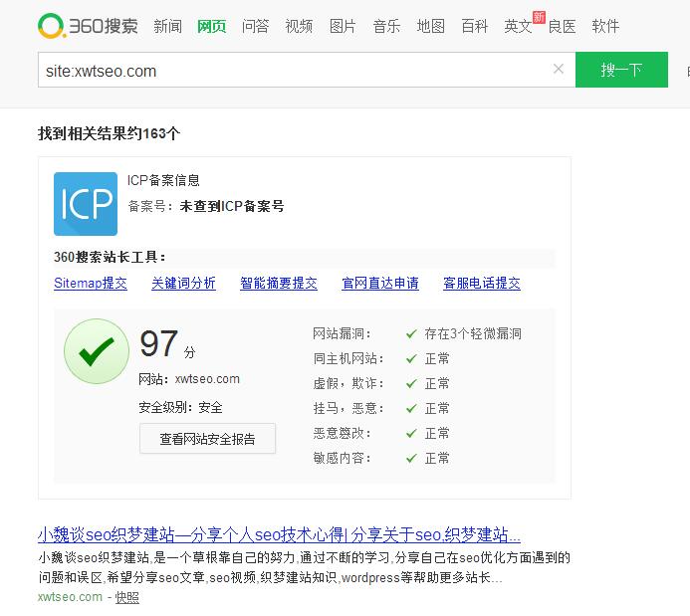This screenshot has height=616, width=690.
Task: Click the check icon in the 敏感内容 row
Action: [411, 459]
